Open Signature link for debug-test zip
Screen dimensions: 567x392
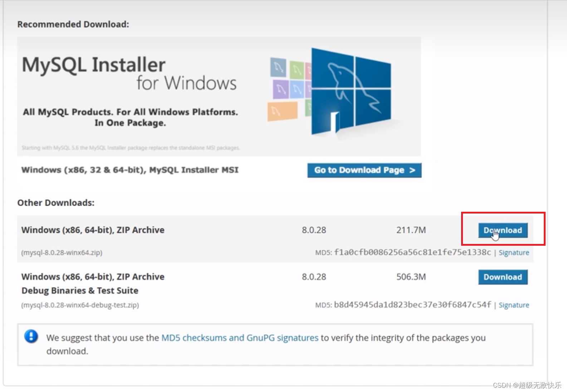[x=514, y=305]
